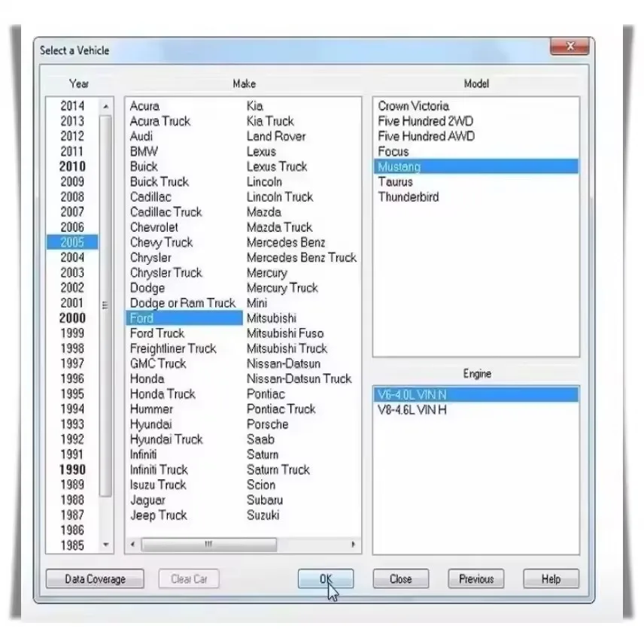The height and width of the screenshot is (644, 644).
Task: Click the Make list horizontal scrollbar
Action: 209,542
